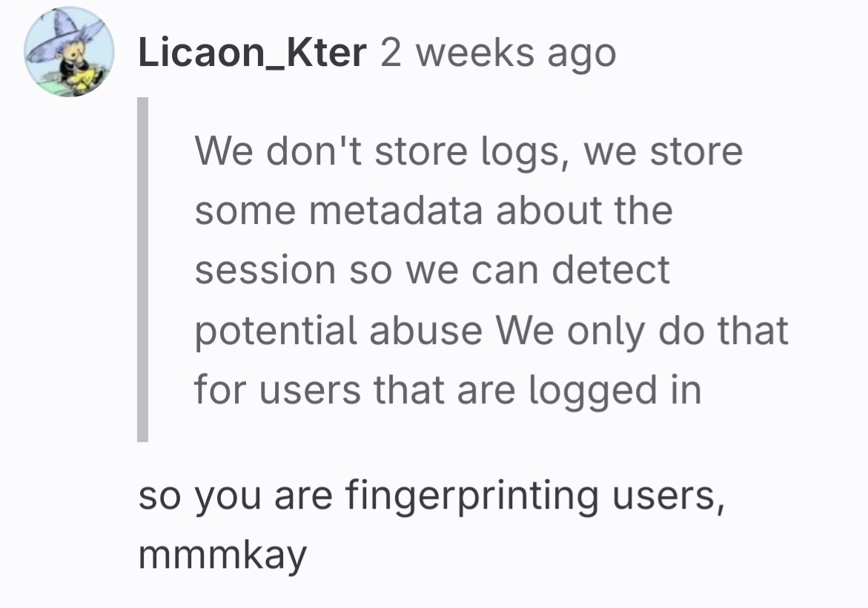Open the Licaon_Kter profile link
The width and height of the screenshot is (868, 608).
(x=251, y=53)
